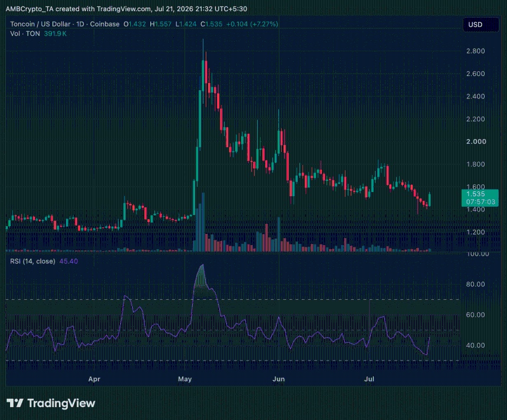Click the countdown timer 07:57:03
The height and width of the screenshot is (420, 507).
(x=480, y=202)
